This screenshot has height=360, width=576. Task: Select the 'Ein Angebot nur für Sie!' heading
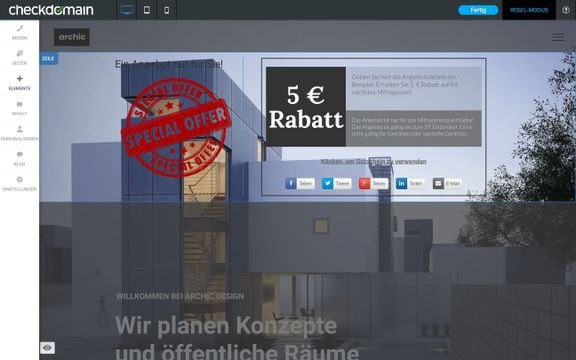[169, 64]
